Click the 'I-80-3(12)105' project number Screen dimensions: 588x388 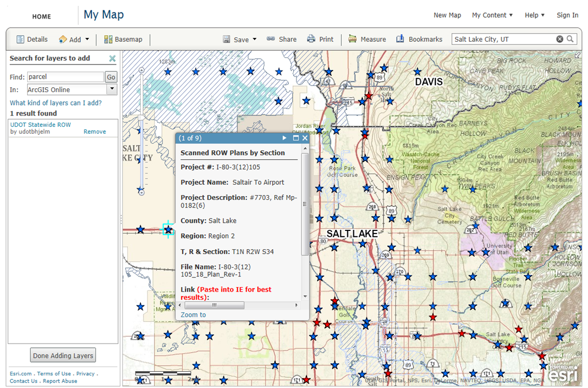(238, 167)
